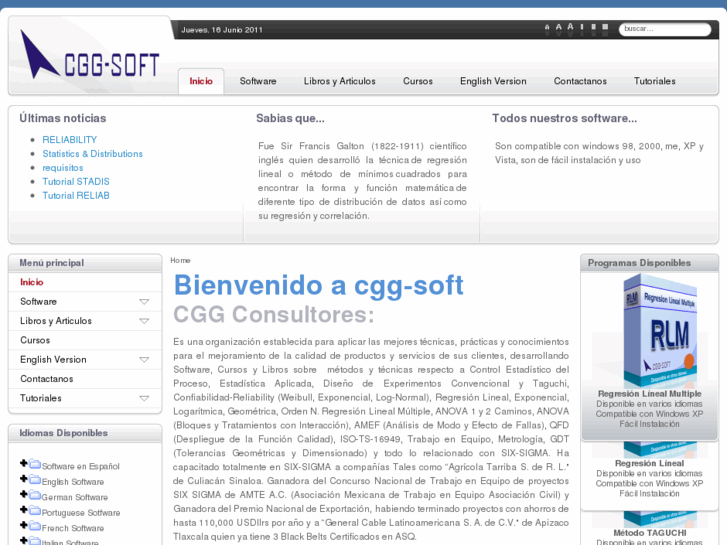The height and width of the screenshot is (545, 727).
Task: Select the largest font size icon
Action: pyautogui.click(x=570, y=27)
